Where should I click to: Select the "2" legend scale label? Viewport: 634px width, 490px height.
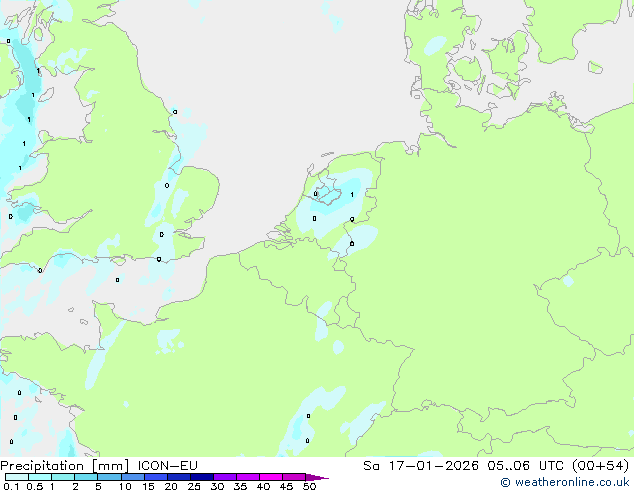pyautogui.click(x=75, y=486)
